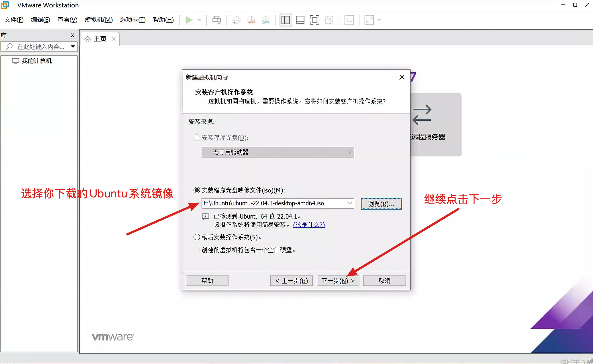Screen dimensions: 593x364
Task: Open the 查看(V) menu
Action: [x=67, y=20]
